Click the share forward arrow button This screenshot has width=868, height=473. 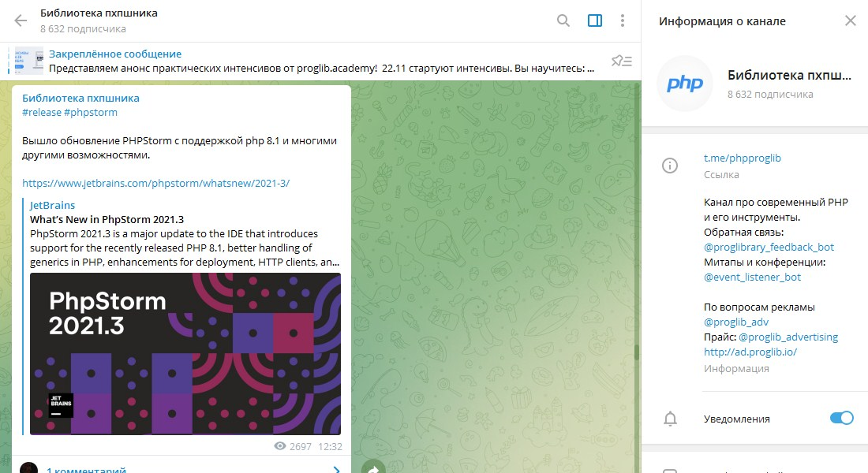pyautogui.click(x=373, y=467)
